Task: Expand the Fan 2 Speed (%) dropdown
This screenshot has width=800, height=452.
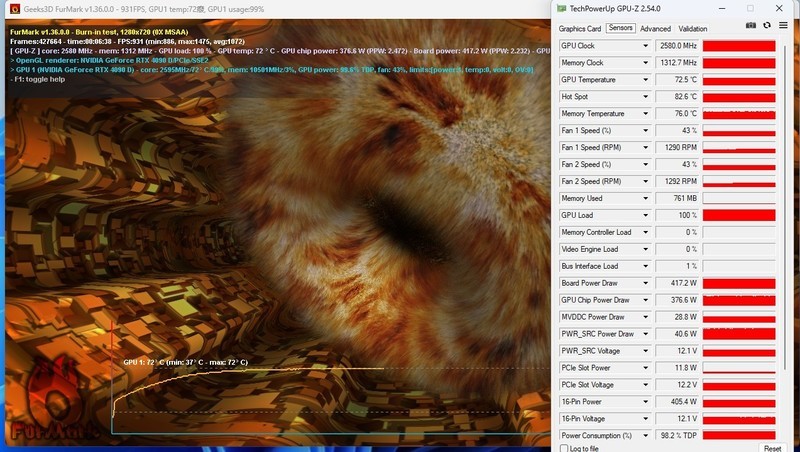Action: [x=645, y=164]
